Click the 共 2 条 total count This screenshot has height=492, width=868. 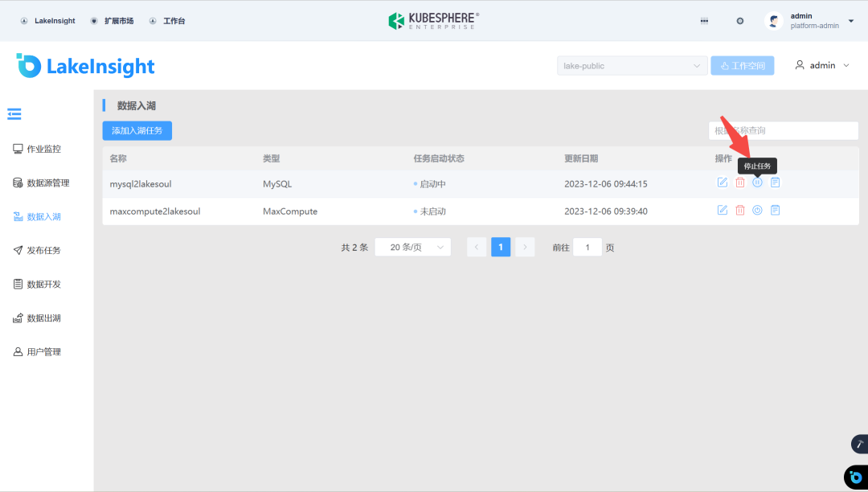355,248
